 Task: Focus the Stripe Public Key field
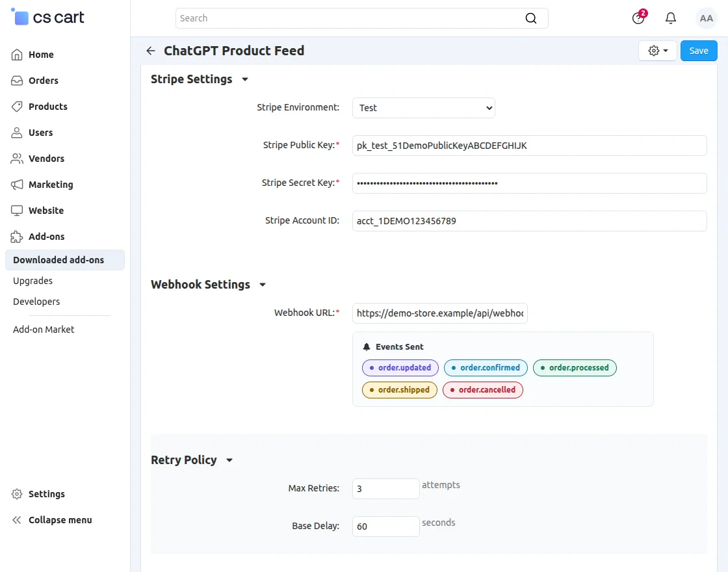pos(529,146)
